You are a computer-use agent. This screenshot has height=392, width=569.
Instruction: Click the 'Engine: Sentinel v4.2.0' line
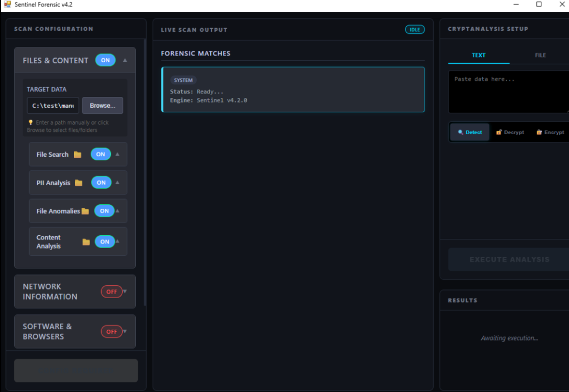pyautogui.click(x=209, y=101)
